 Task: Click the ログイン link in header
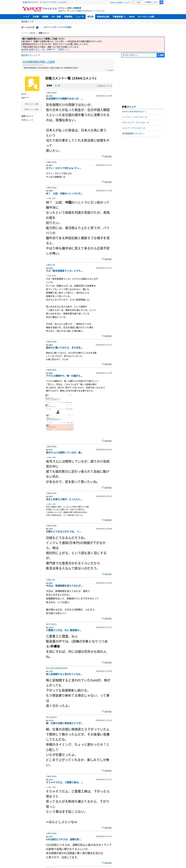pos(62,11)
